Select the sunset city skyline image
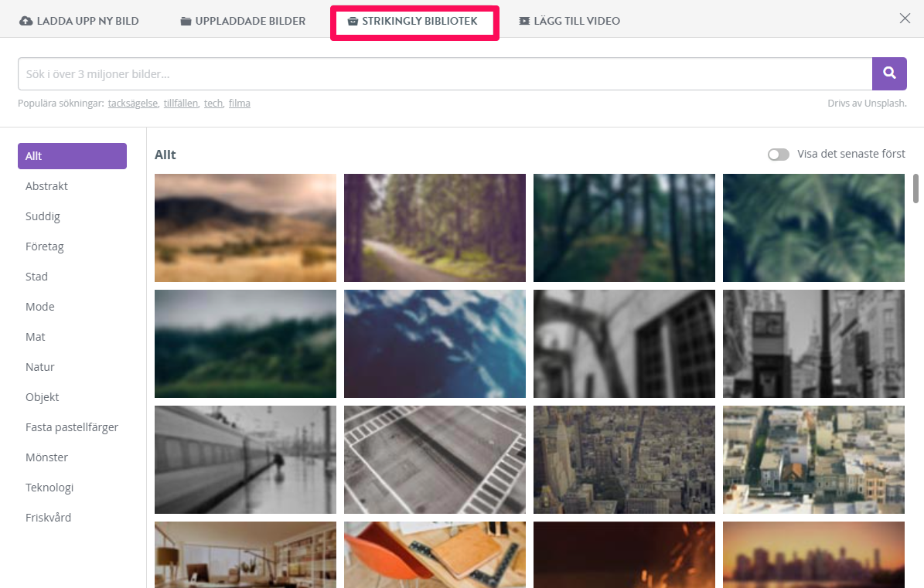The height and width of the screenshot is (588, 924). pyautogui.click(x=813, y=555)
